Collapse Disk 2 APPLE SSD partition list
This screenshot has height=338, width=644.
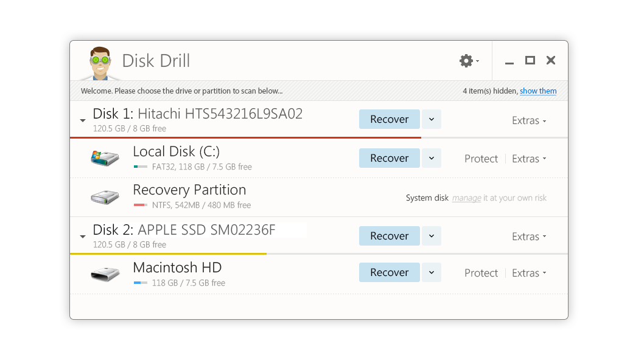pos(83,236)
